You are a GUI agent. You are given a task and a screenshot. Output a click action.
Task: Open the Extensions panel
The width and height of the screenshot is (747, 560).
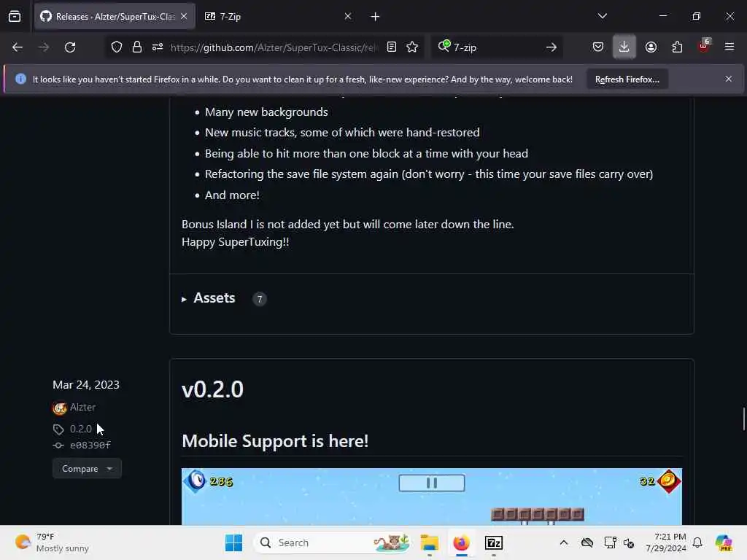(x=677, y=47)
